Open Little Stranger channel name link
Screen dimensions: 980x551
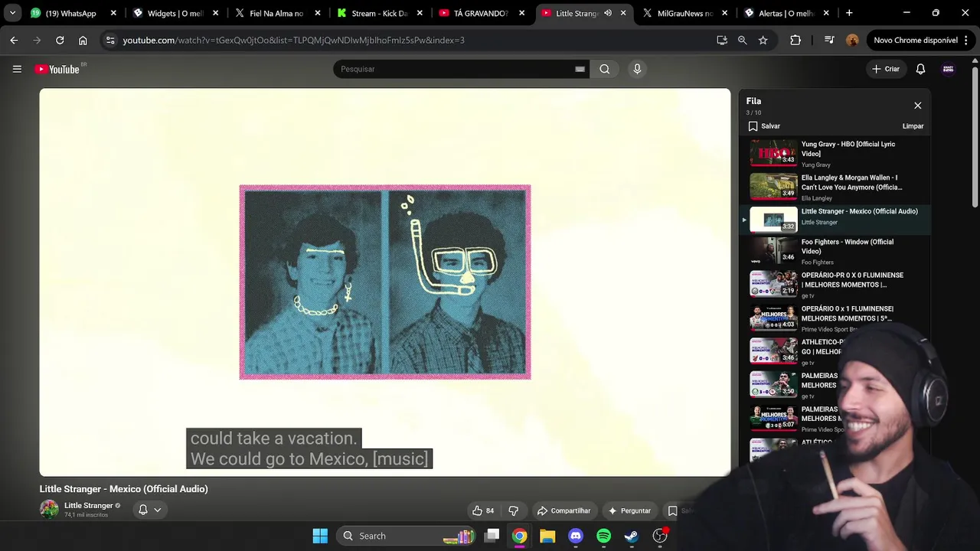pos(88,505)
